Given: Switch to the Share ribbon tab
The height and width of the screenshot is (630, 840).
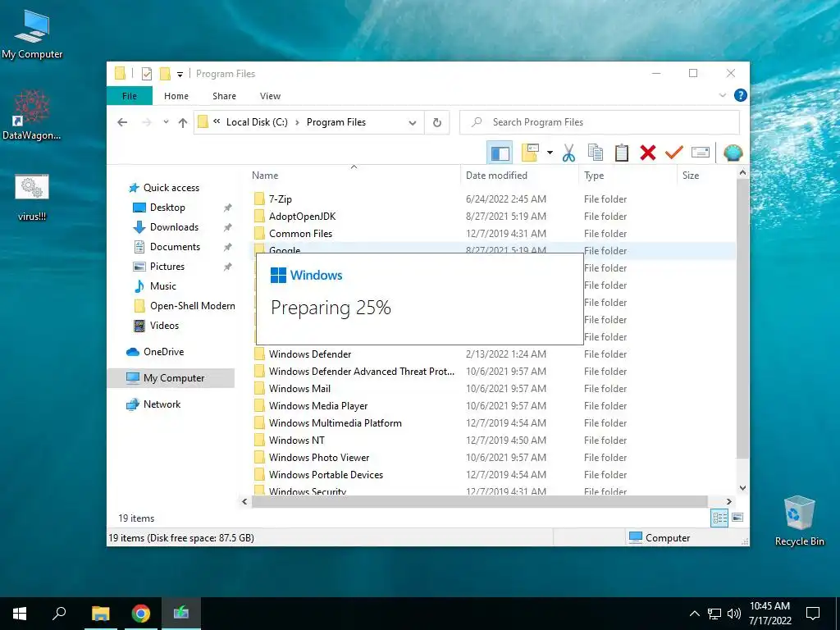Looking at the screenshot, I should click(224, 96).
